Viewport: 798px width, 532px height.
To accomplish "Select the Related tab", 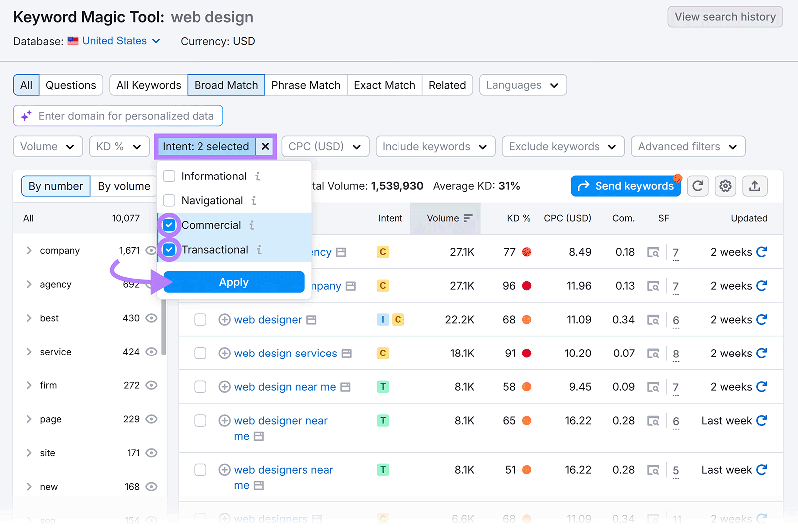I will (x=447, y=85).
